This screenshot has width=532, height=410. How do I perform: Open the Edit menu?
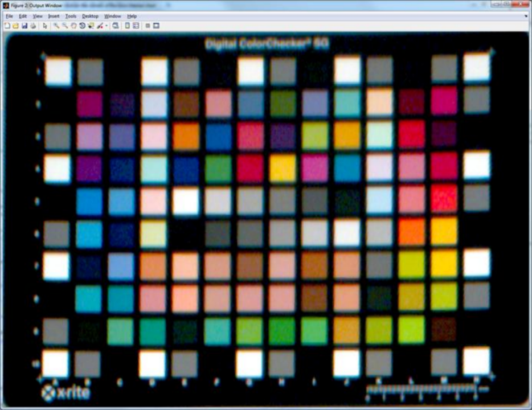(23, 16)
